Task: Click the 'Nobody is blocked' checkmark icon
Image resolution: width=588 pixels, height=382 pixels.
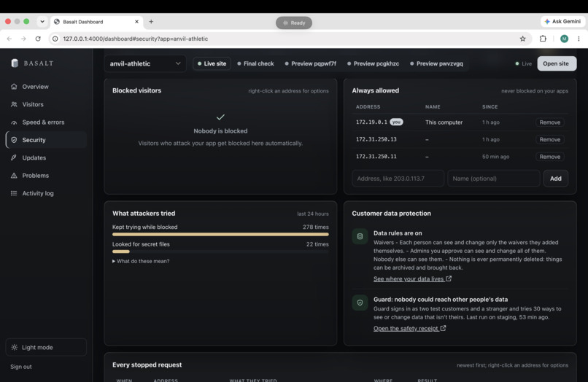Action: click(x=220, y=117)
